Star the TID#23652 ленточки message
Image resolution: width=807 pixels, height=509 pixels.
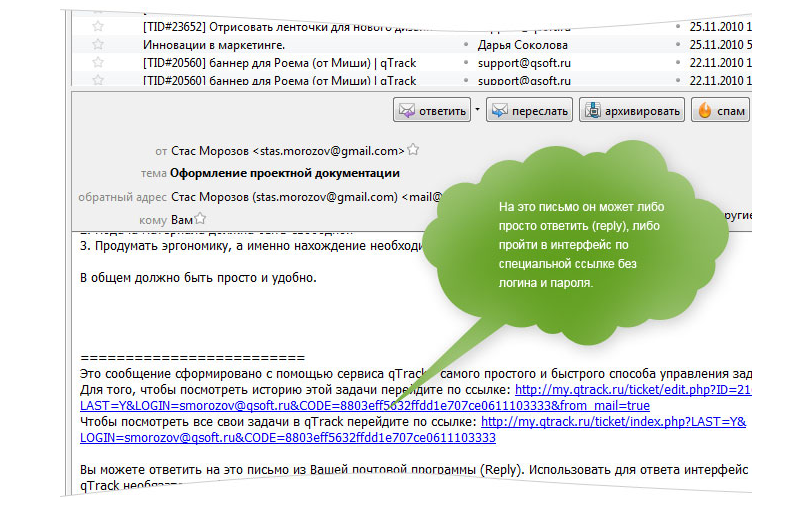[98, 26]
